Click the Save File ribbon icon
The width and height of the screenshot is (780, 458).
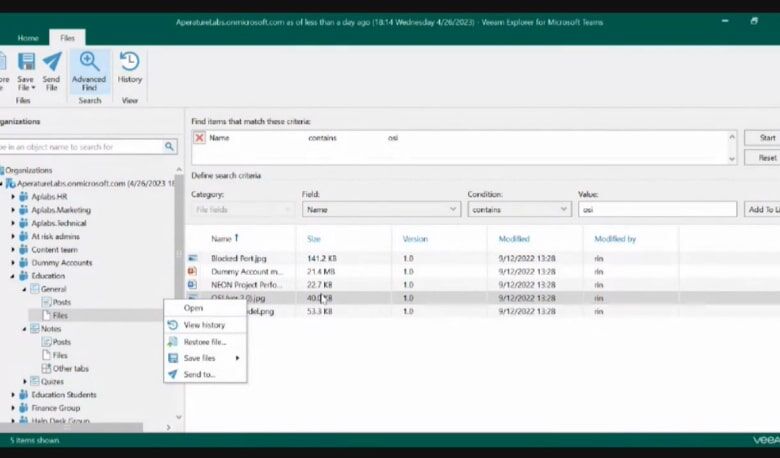26,63
